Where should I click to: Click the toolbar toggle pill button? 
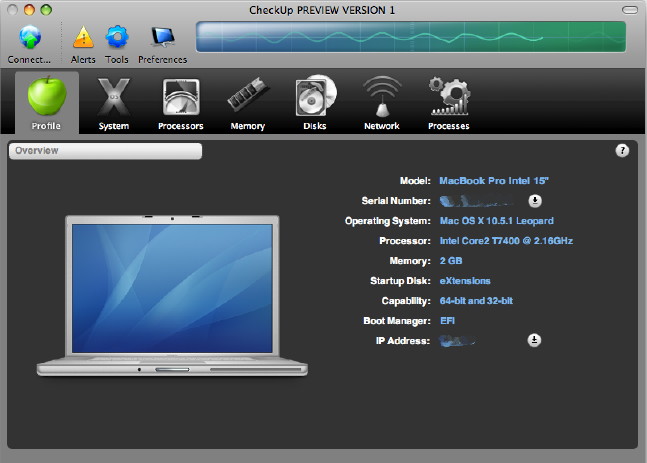(x=630, y=9)
